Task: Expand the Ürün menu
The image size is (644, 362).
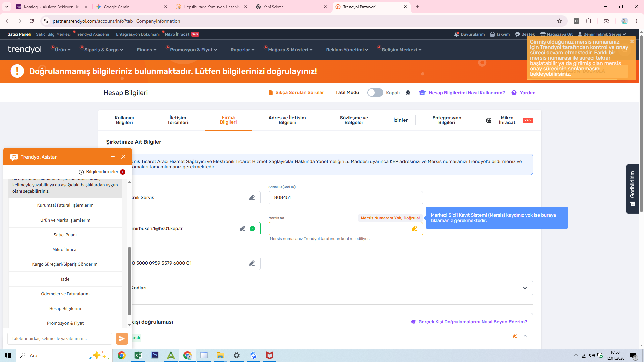Action: click(x=63, y=50)
